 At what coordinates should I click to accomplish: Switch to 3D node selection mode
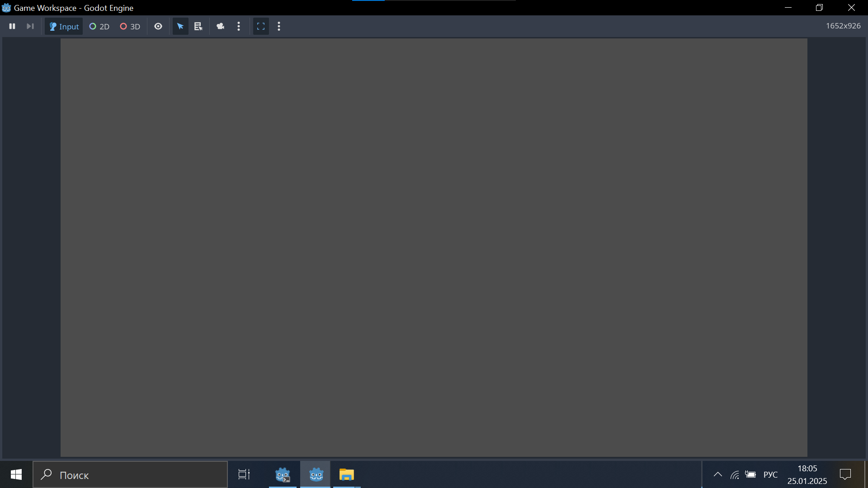click(x=130, y=26)
